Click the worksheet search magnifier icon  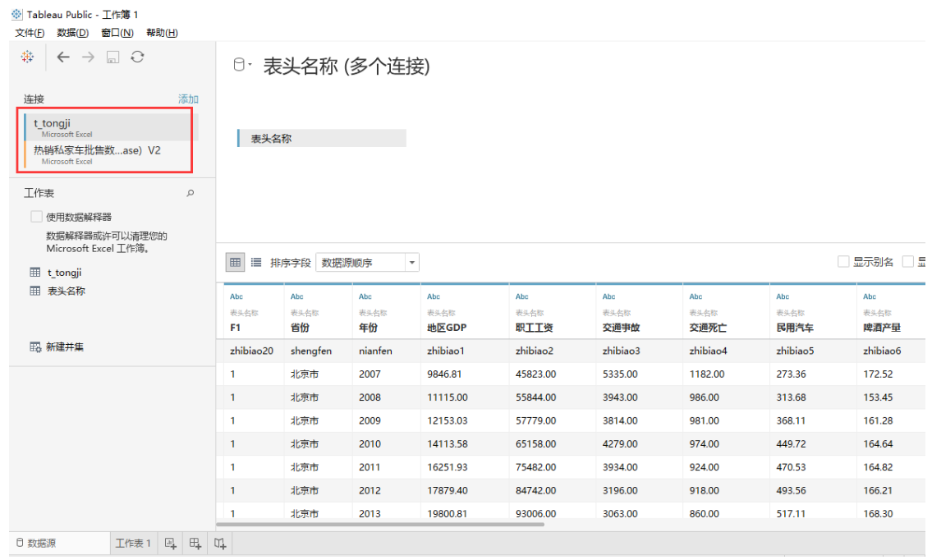point(191,193)
